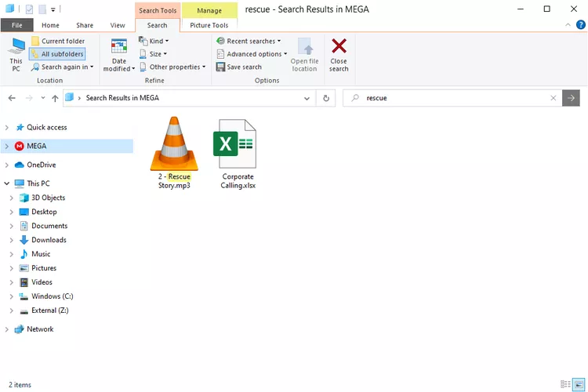Switch to details view icon
588x392 pixels.
click(565, 384)
